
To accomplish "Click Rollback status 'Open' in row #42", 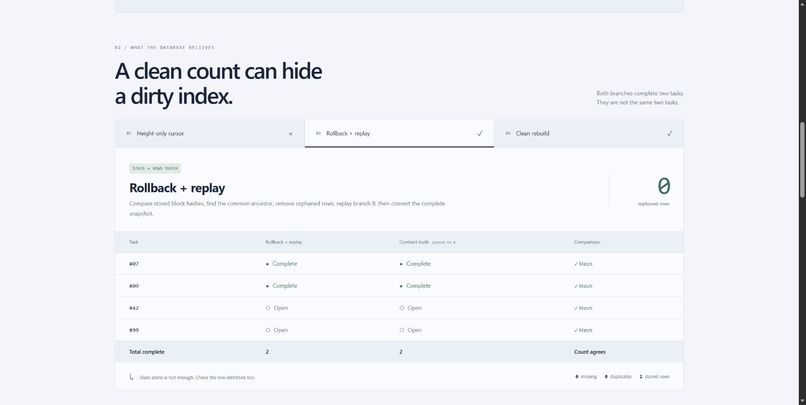I will point(277,308).
